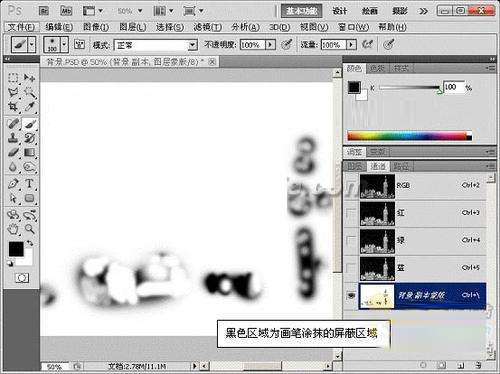Select the Dodge tool

click(x=29, y=167)
